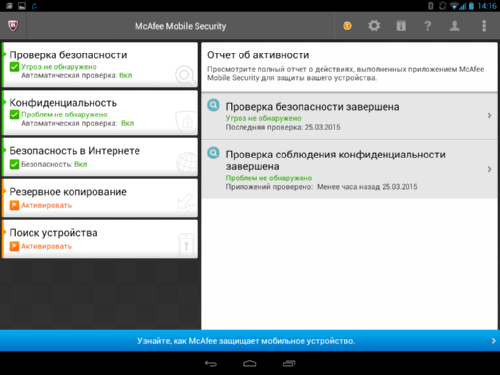
Task: Click the orange play icon under Поиск устройства
Action: click(14, 246)
